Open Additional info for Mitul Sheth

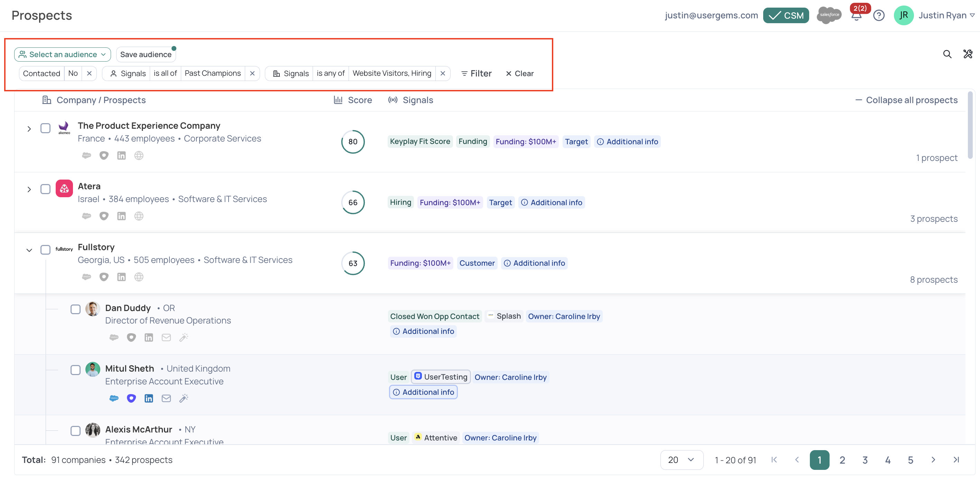[423, 392]
